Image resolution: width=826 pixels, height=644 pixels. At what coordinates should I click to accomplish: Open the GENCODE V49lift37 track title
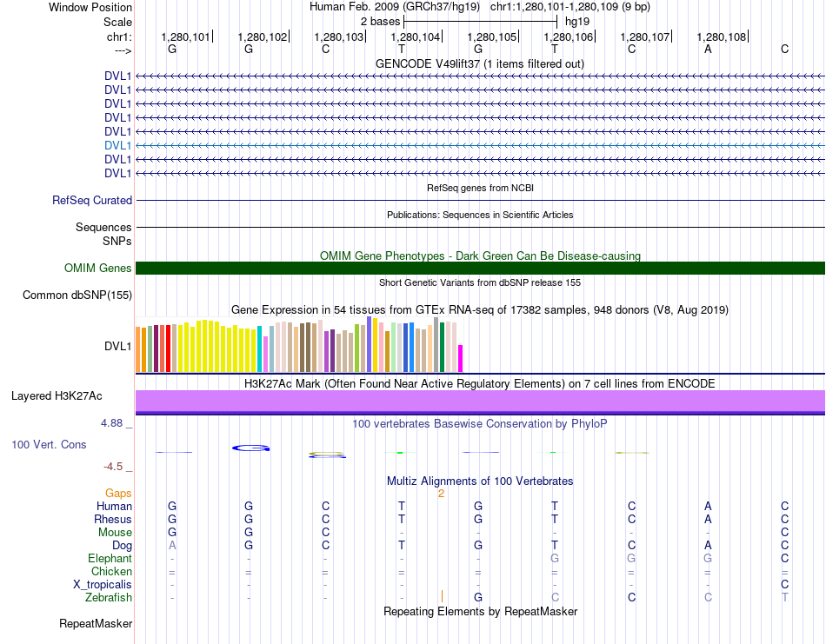pos(480,64)
